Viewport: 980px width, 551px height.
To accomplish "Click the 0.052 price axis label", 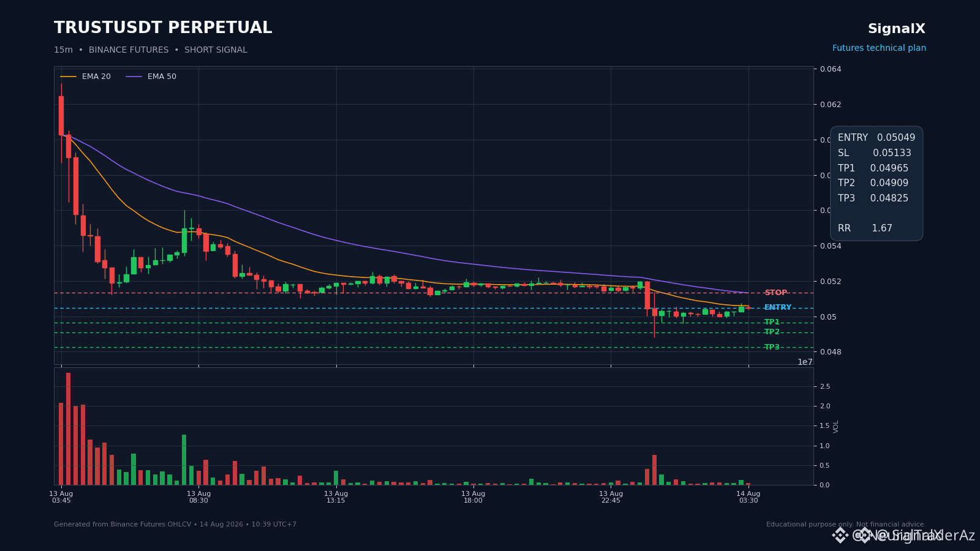I will [x=831, y=282].
